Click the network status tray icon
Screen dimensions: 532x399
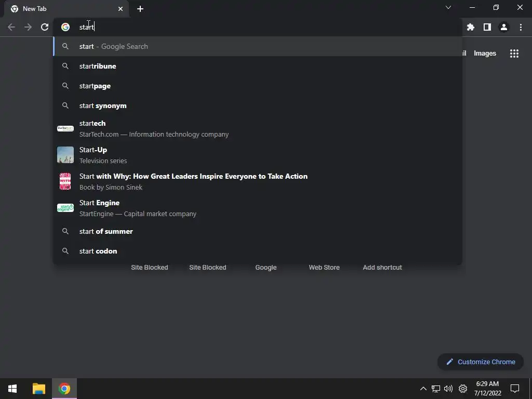point(436,389)
